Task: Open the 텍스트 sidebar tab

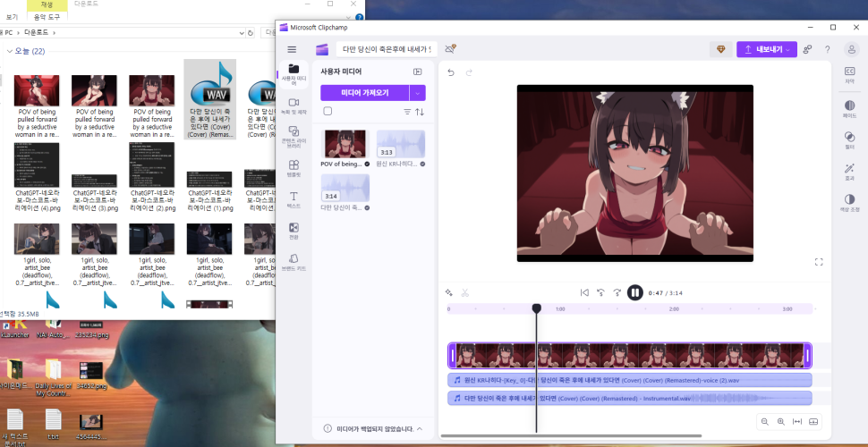Action: point(294,199)
